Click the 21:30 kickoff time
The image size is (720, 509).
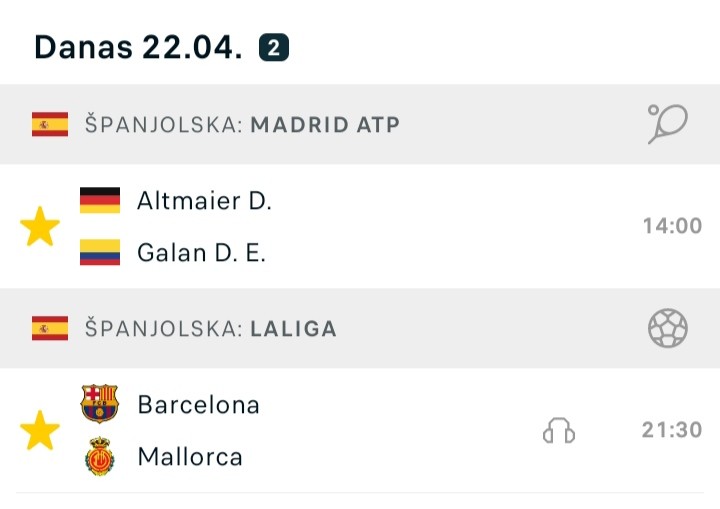coord(672,430)
